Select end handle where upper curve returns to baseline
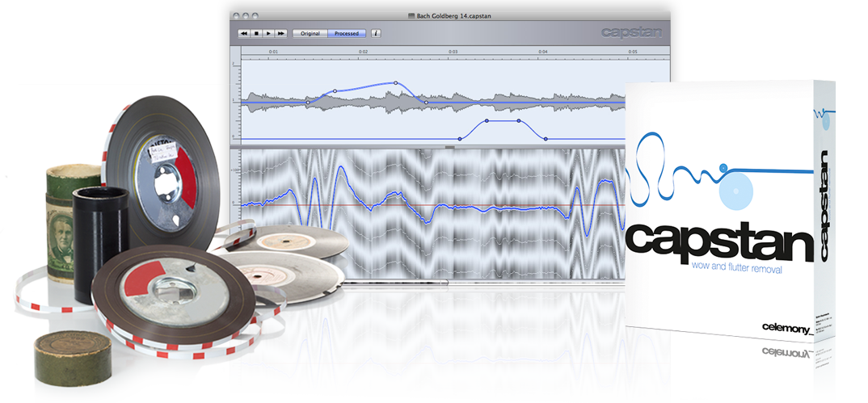Viewport: 868px width, 403px height. tap(426, 103)
